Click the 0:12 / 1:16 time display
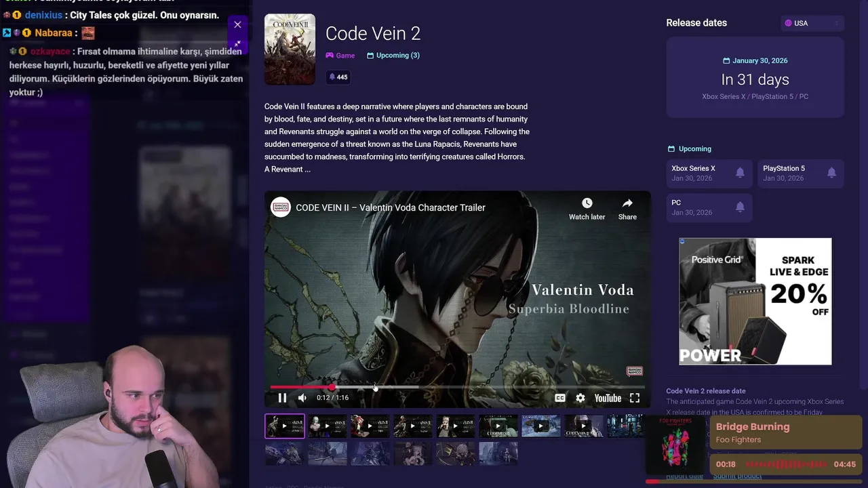The width and height of the screenshot is (868, 488). point(332,398)
